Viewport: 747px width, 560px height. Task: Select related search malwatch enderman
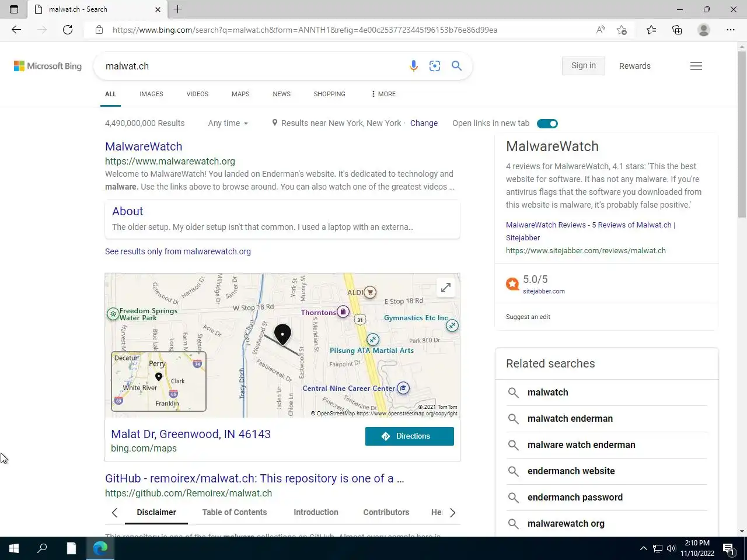tap(570, 419)
